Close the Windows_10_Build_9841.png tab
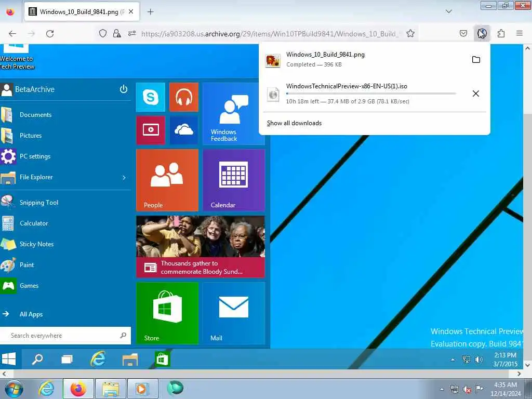The width and height of the screenshot is (532, 399). coord(131,12)
